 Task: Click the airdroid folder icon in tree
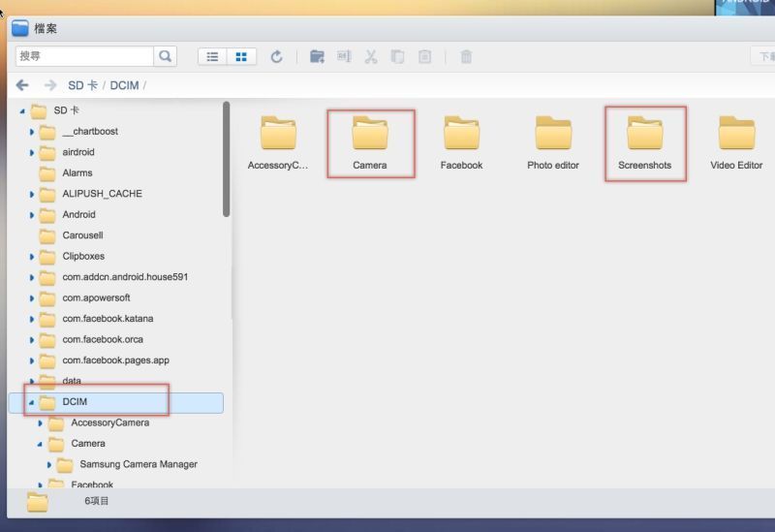(47, 152)
